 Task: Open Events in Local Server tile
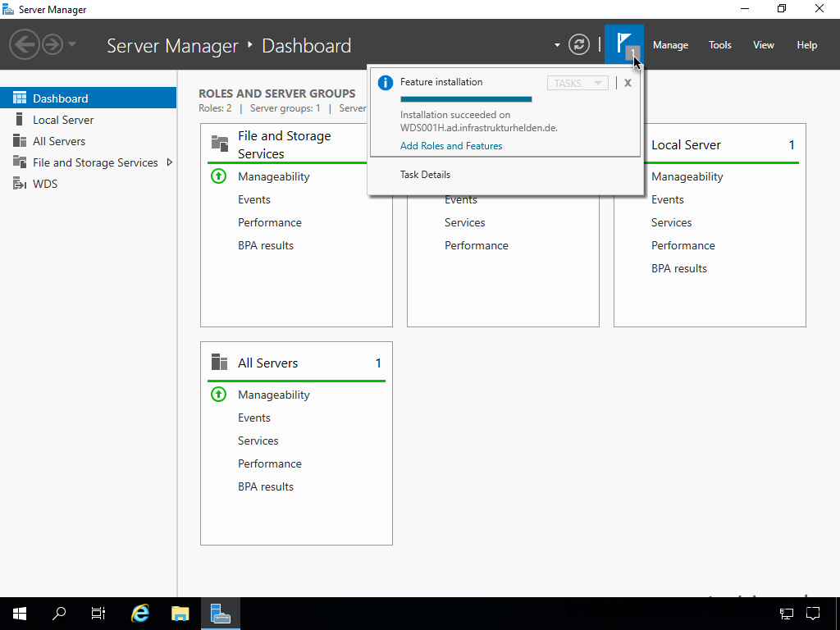(668, 199)
